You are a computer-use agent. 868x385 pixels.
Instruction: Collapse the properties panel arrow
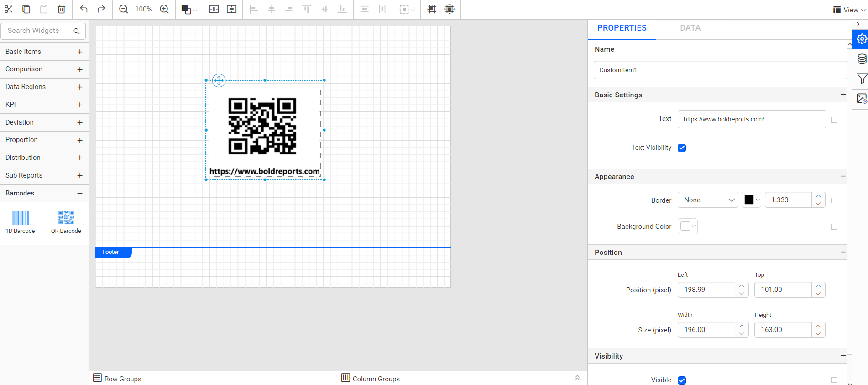[x=858, y=24]
